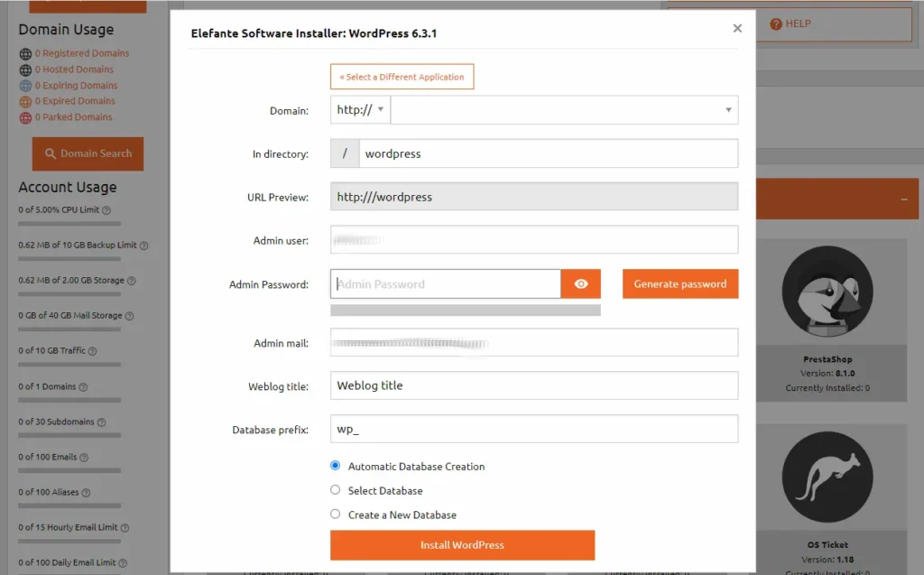Click the help icon next to 10 GB Traffic

(93, 351)
